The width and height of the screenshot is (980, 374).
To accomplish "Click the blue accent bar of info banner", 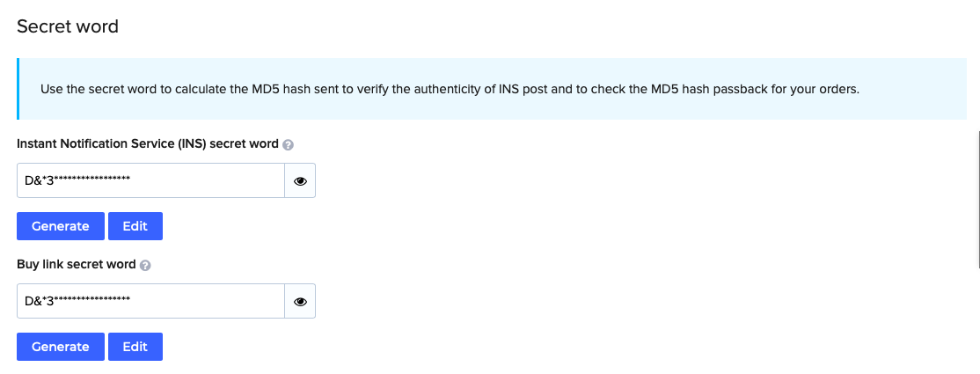I will tap(18, 89).
